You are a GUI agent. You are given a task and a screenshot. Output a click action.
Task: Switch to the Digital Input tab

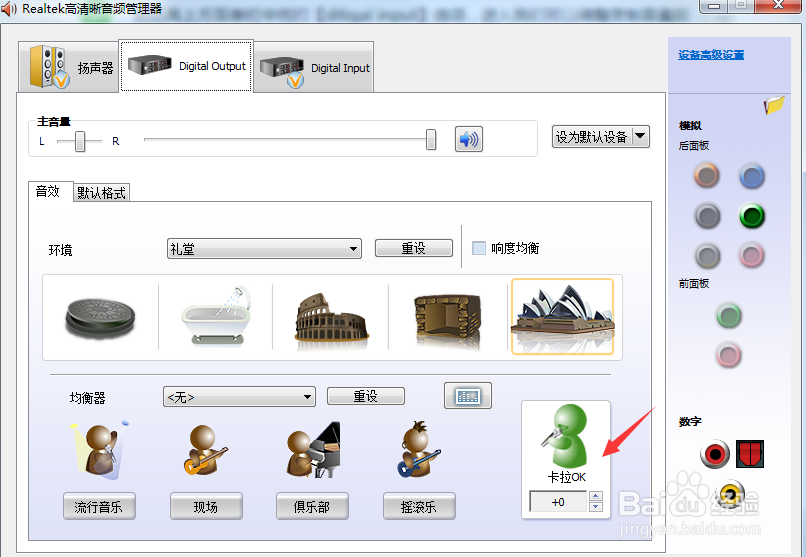click(314, 67)
